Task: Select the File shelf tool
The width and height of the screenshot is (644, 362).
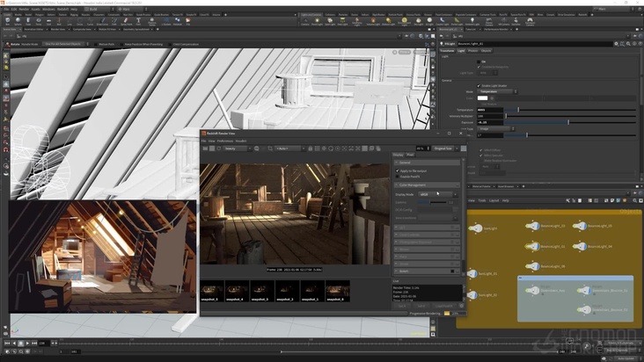Action: (188, 21)
